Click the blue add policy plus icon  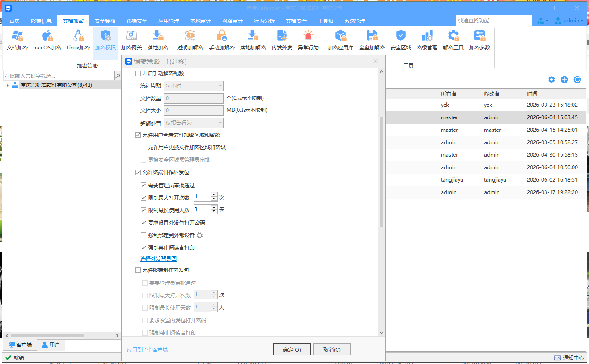pyautogui.click(x=564, y=80)
